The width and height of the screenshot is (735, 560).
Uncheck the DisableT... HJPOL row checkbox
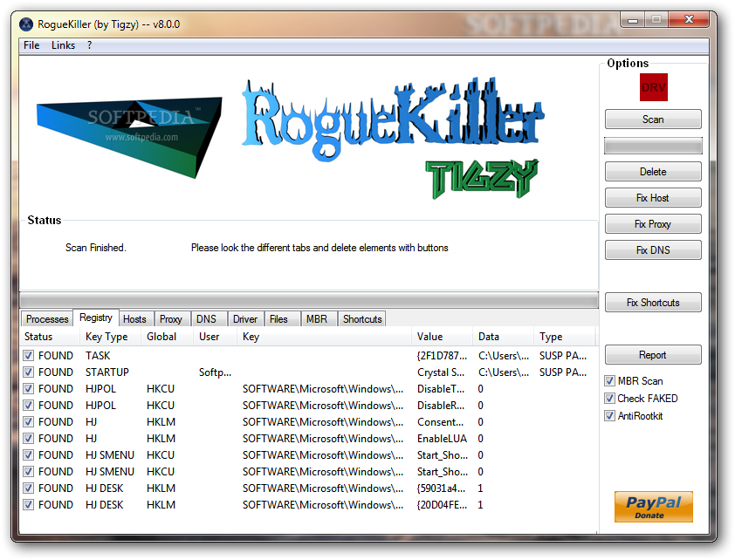click(29, 389)
